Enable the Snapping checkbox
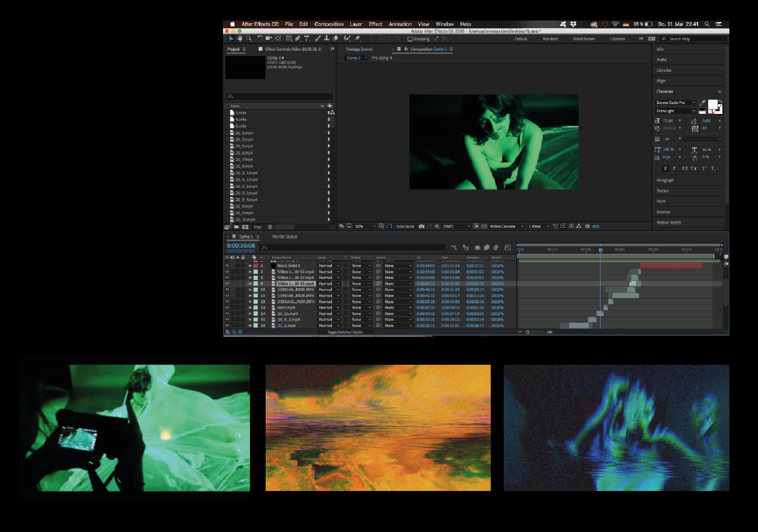Image resolution: width=758 pixels, height=532 pixels. pos(410,39)
